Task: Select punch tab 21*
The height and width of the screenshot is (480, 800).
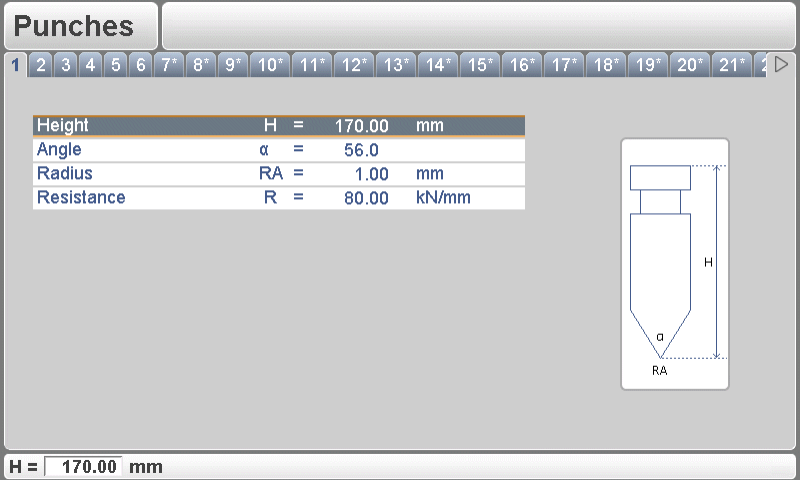Action: point(731,65)
